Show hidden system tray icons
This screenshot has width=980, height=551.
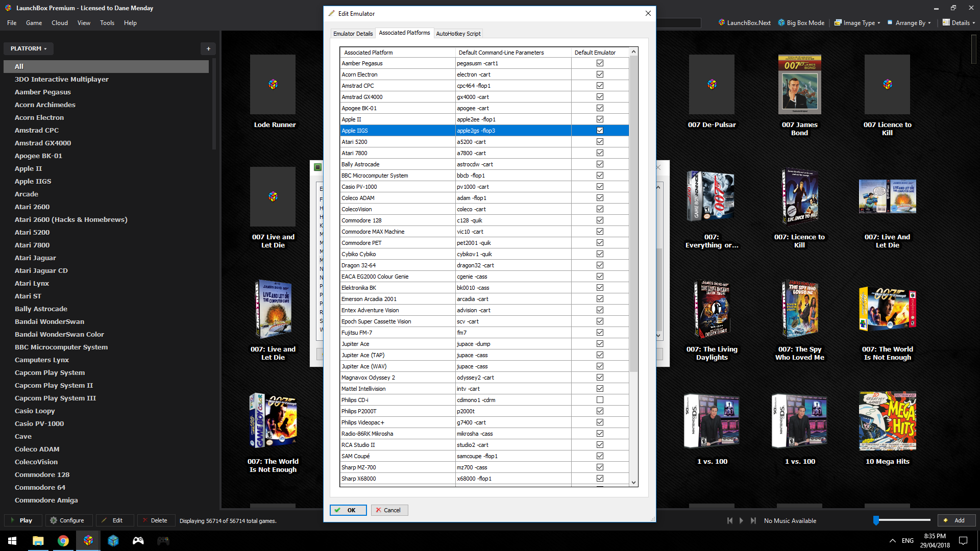point(892,541)
